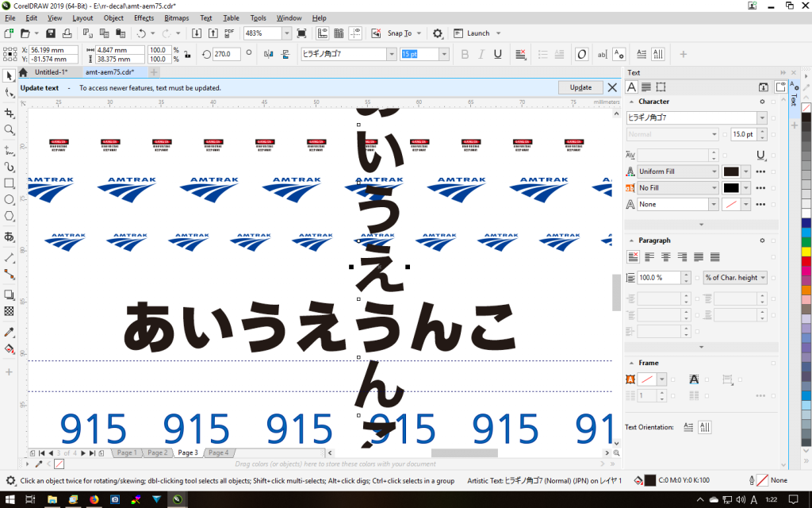The height and width of the screenshot is (508, 812).
Task: Go to Page 1 tab
Action: click(x=127, y=452)
